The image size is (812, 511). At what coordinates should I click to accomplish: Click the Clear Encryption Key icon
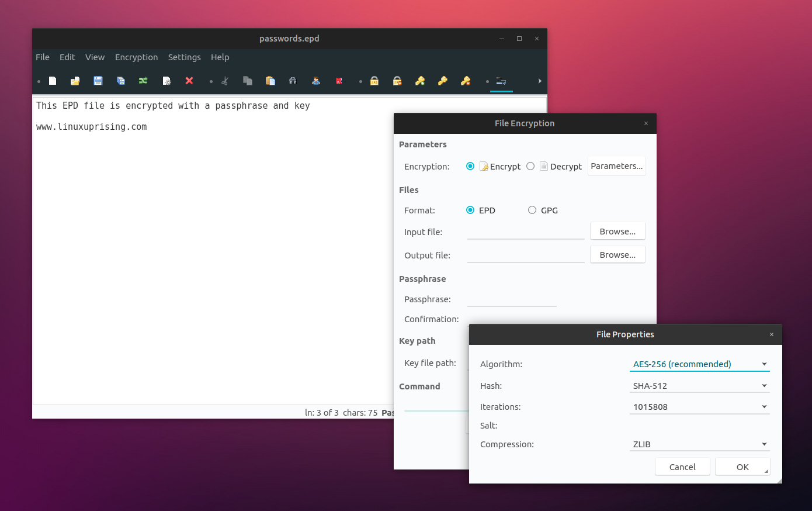pyautogui.click(x=466, y=81)
